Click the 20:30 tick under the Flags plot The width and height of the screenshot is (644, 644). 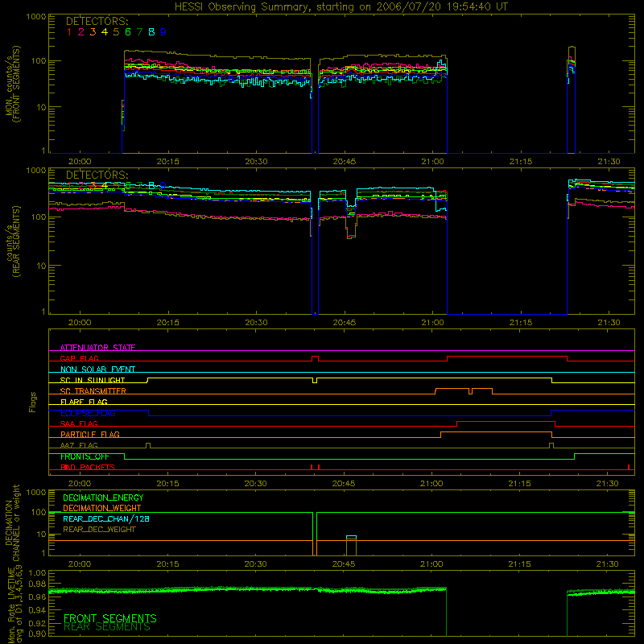click(255, 484)
